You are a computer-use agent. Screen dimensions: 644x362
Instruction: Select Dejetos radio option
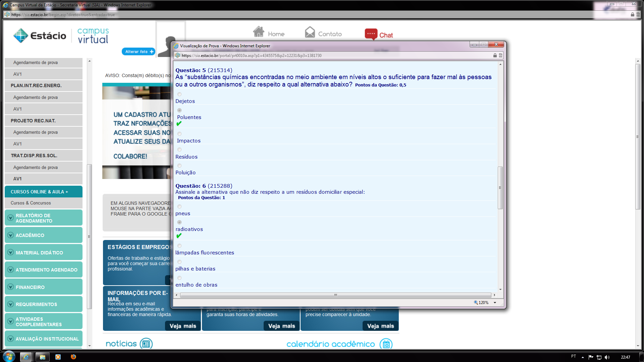pyautogui.click(x=179, y=94)
